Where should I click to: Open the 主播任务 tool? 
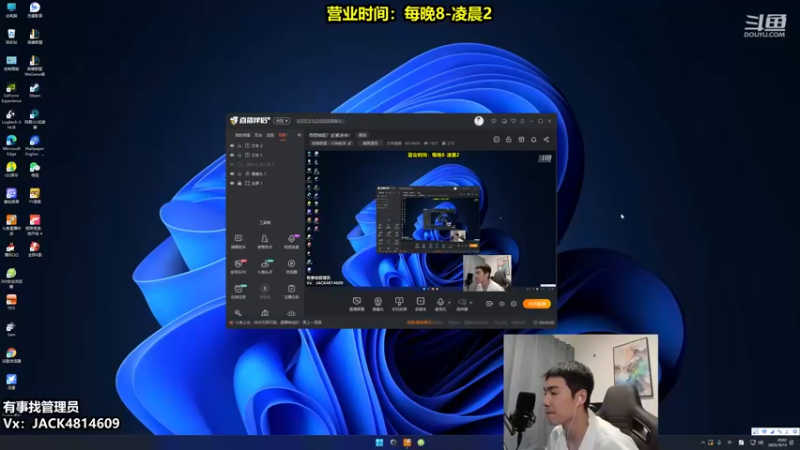point(291,292)
